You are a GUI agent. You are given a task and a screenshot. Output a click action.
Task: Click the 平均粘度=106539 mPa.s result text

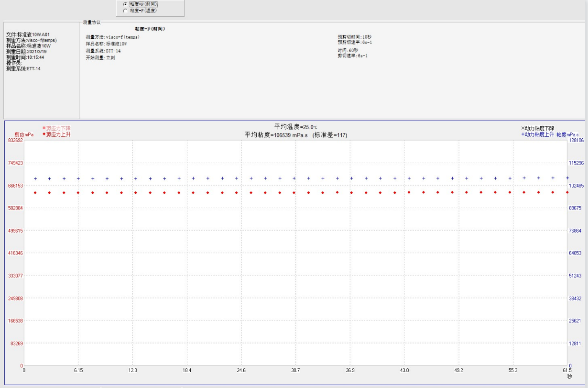[296, 135]
